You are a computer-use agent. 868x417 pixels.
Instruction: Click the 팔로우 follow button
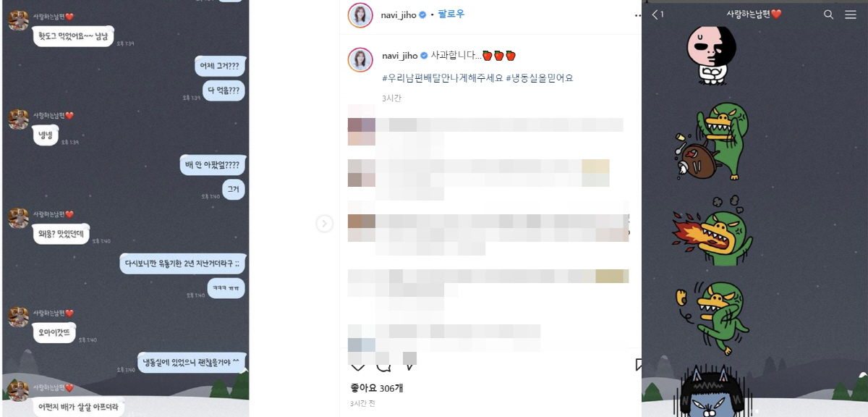(x=451, y=14)
